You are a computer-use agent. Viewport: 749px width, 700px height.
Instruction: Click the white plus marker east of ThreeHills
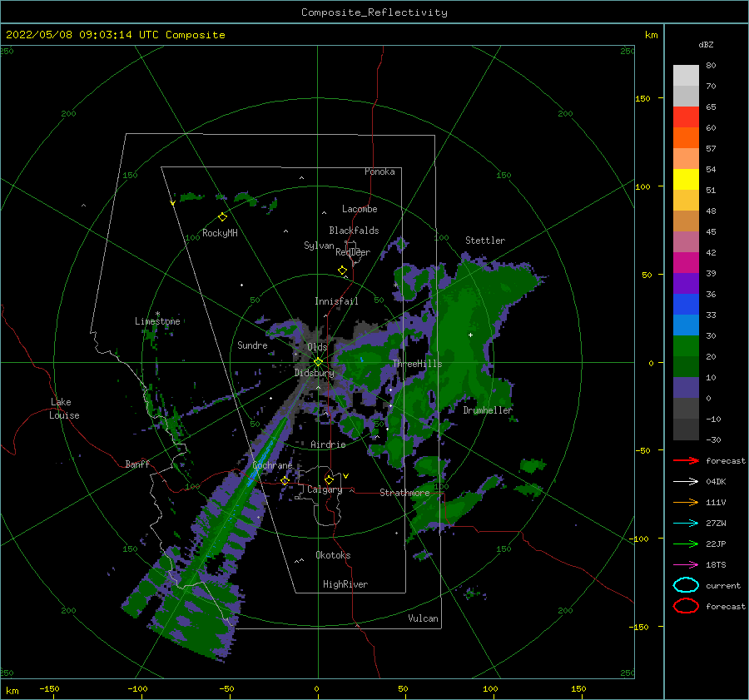pos(470,335)
